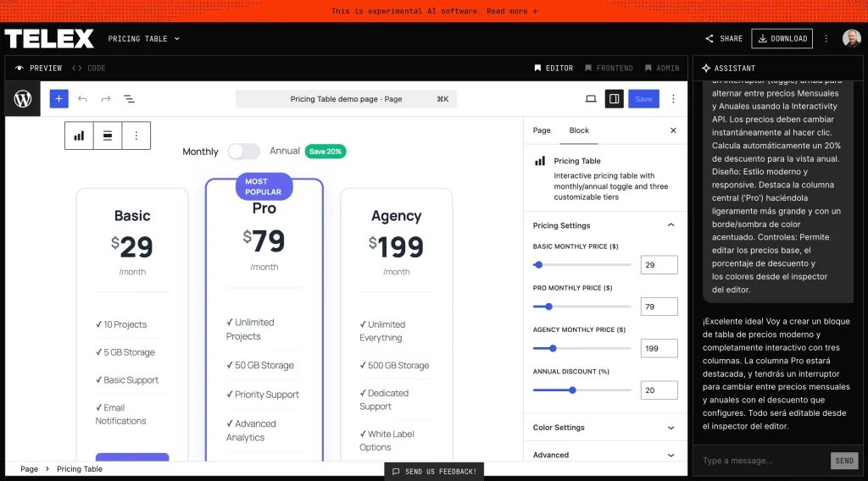Select the Agency plan title

(397, 216)
